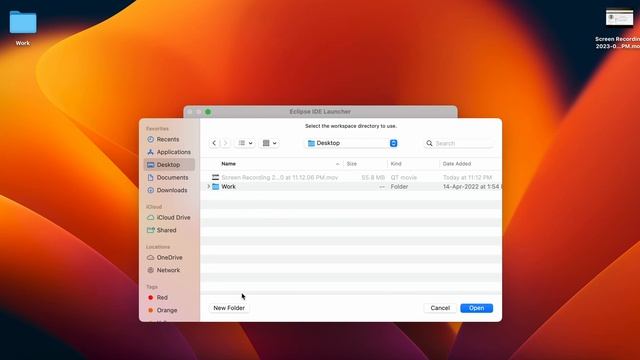Image resolution: width=640 pixels, height=360 pixels.
Task: Open the Desktop location popup menu
Action: pyautogui.click(x=352, y=143)
